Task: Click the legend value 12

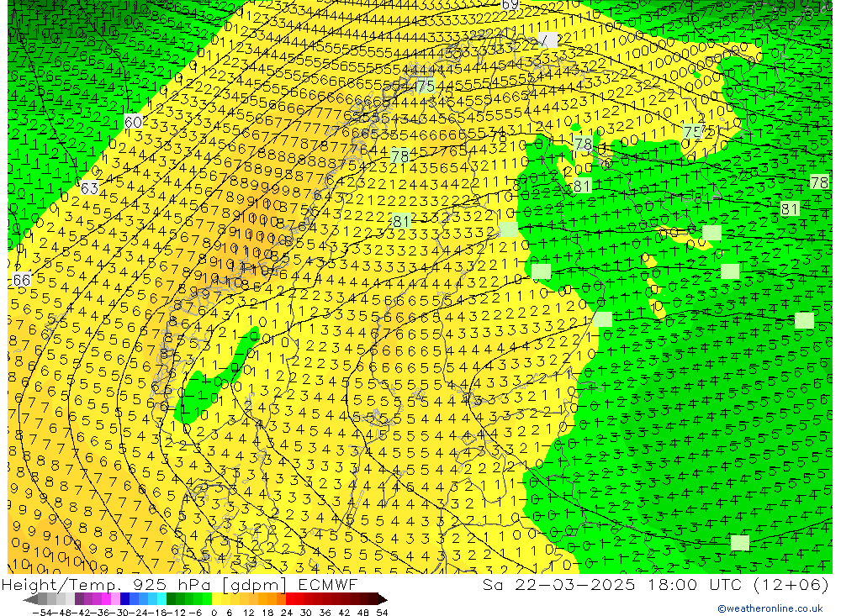Action: [248, 613]
